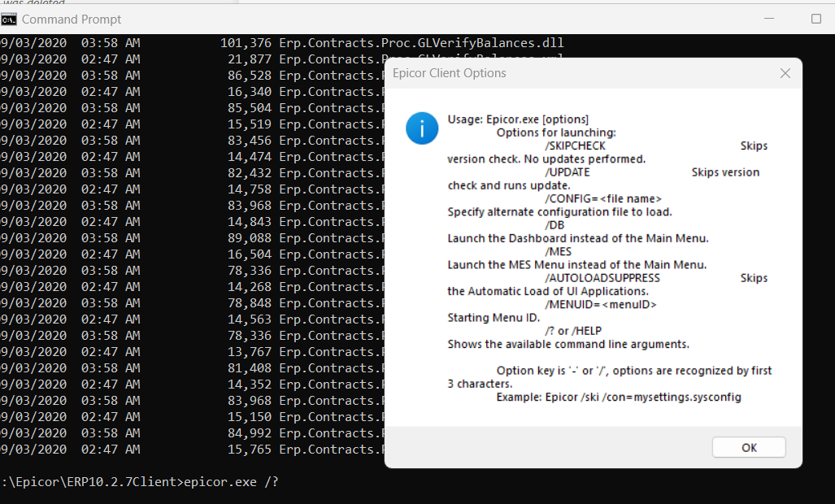Click the 101,376 file size value
835x504 pixels.
pyautogui.click(x=246, y=42)
